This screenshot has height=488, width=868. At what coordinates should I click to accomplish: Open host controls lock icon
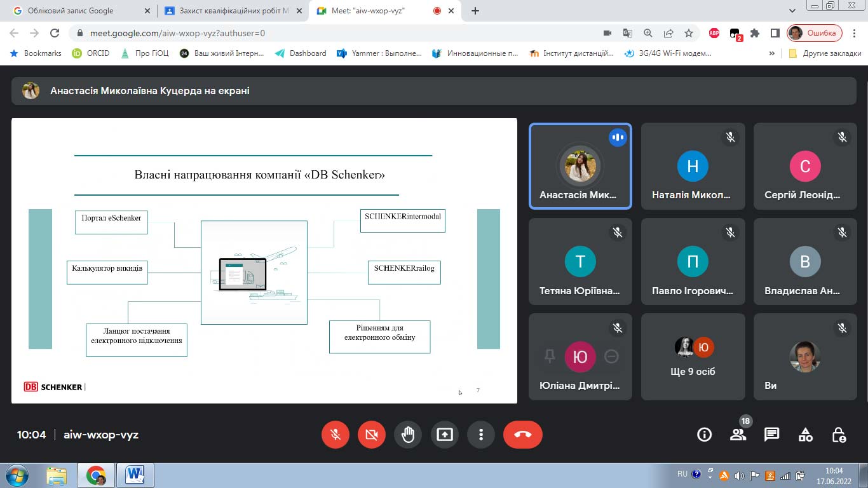[x=839, y=435]
